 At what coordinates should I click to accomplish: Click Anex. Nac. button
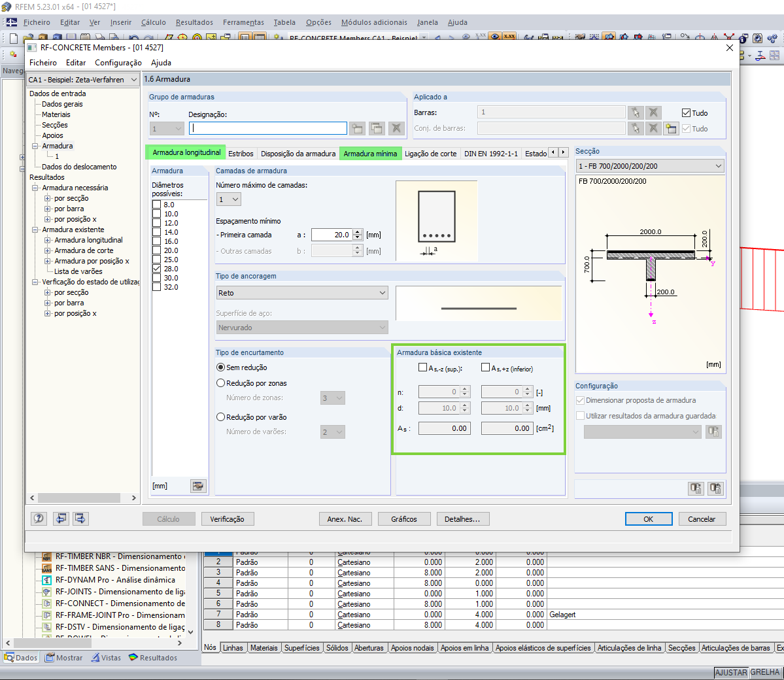[x=345, y=519]
